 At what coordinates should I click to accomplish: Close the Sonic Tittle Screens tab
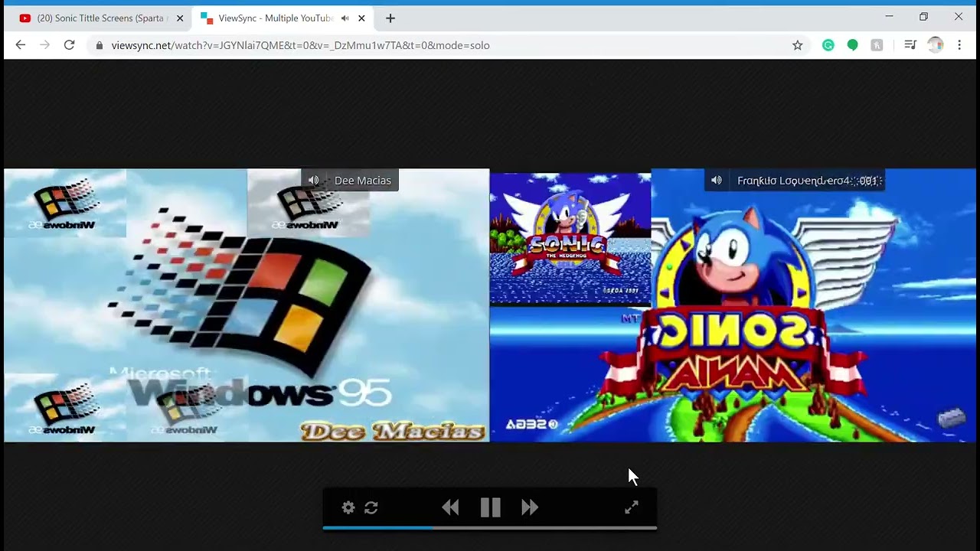(x=180, y=18)
